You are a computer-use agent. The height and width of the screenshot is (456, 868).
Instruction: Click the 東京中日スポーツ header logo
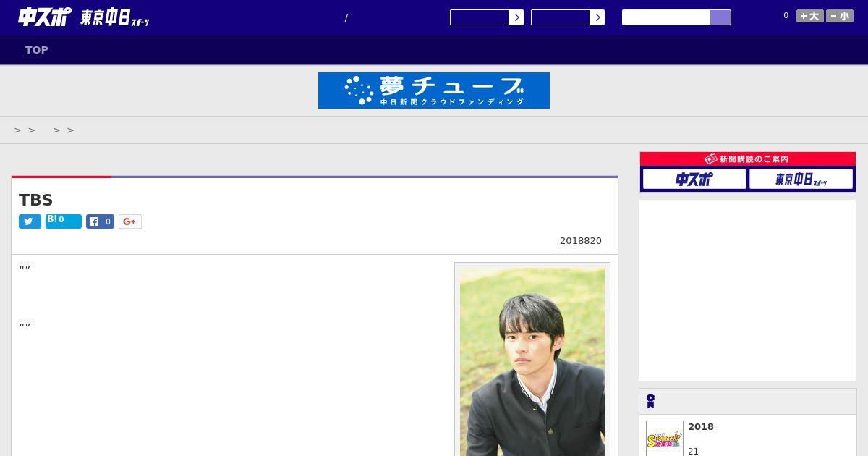[x=114, y=18]
